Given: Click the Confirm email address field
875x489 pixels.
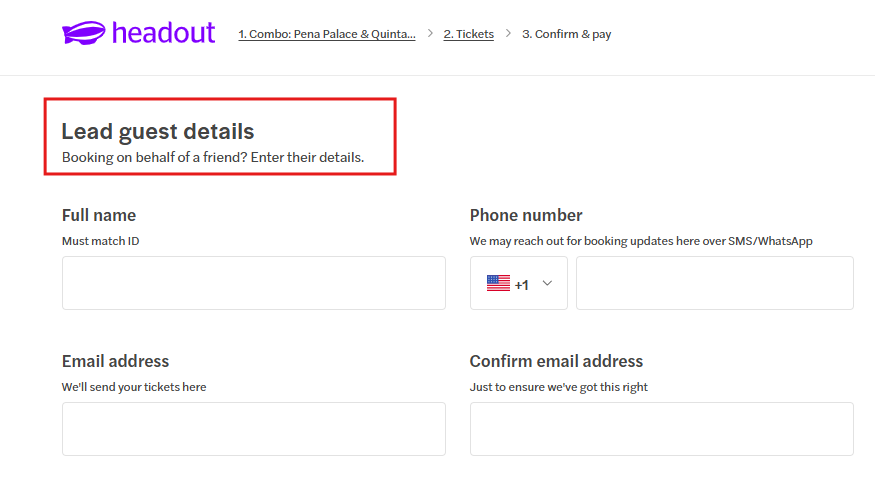Looking at the screenshot, I should coord(661,429).
